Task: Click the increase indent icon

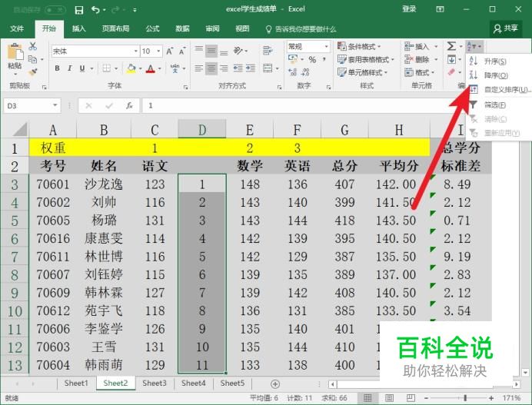Action: 251,68
